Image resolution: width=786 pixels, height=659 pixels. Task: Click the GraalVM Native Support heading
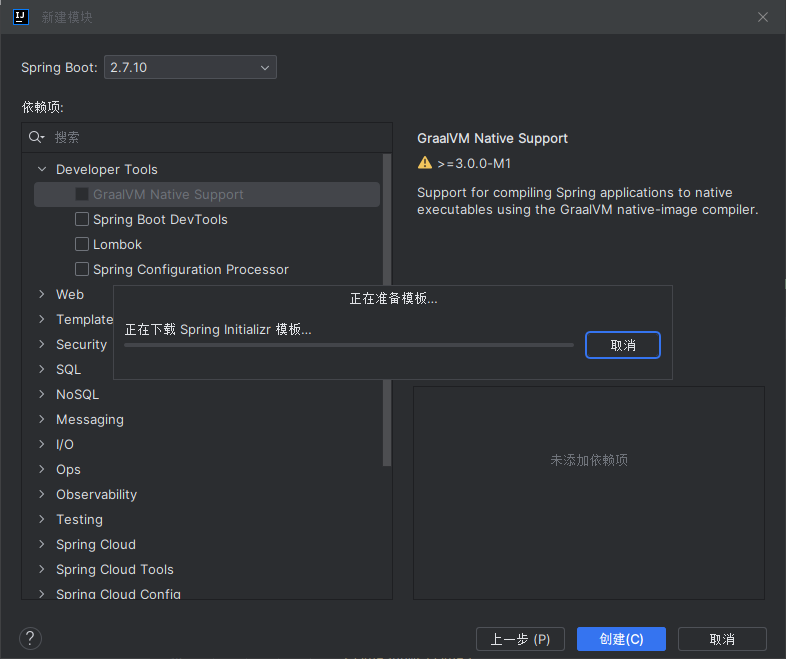pos(492,138)
